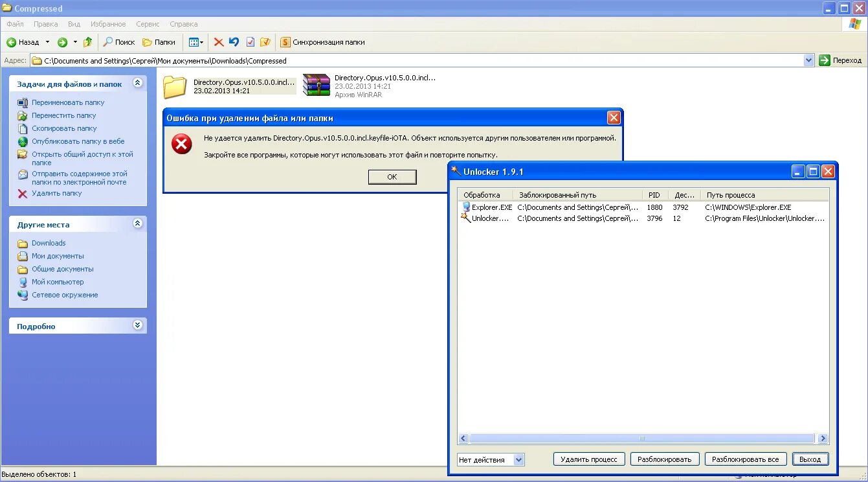Click the folder options icon
This screenshot has height=482, width=868.
265,42
